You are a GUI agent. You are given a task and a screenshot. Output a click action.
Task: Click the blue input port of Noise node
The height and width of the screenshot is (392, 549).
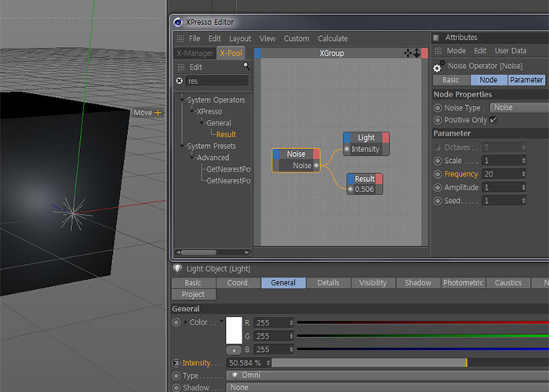coord(276,154)
